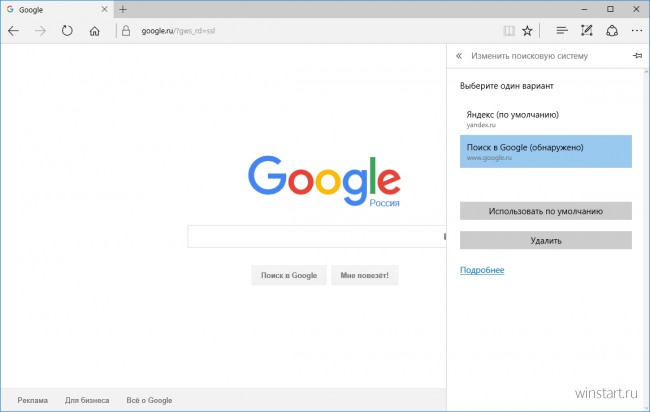Click the Изменить поисковую систему panel title
Viewport: 650px width, 412px height.
[x=529, y=56]
